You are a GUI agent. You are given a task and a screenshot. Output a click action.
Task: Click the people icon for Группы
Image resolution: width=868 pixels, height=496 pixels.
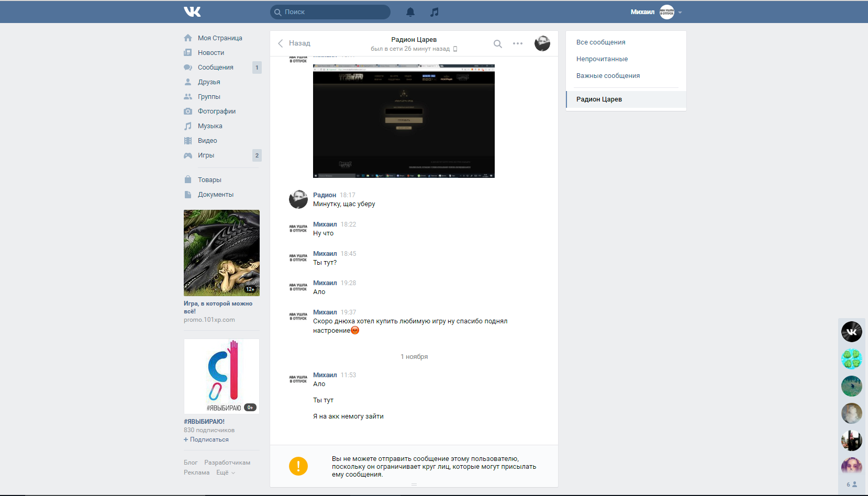188,96
